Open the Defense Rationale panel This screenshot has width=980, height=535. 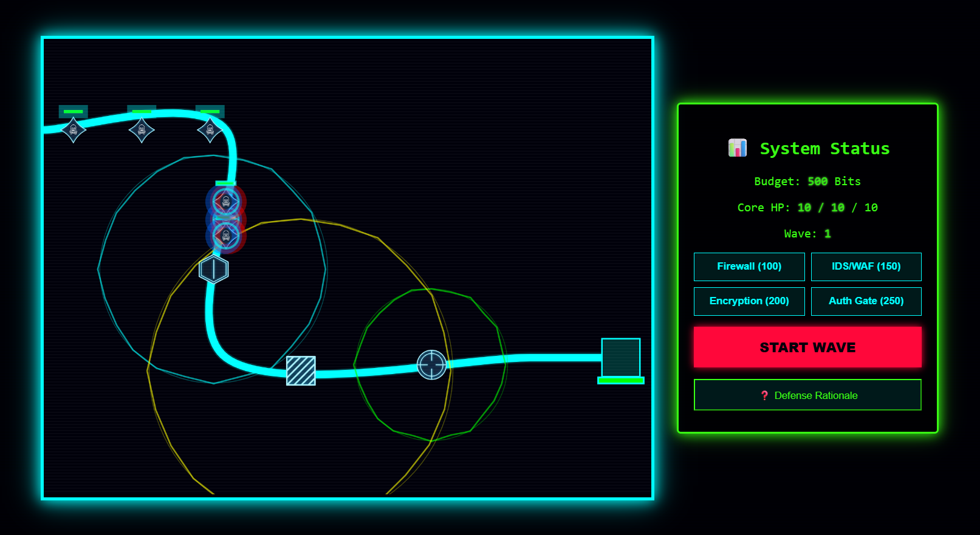pyautogui.click(x=807, y=395)
